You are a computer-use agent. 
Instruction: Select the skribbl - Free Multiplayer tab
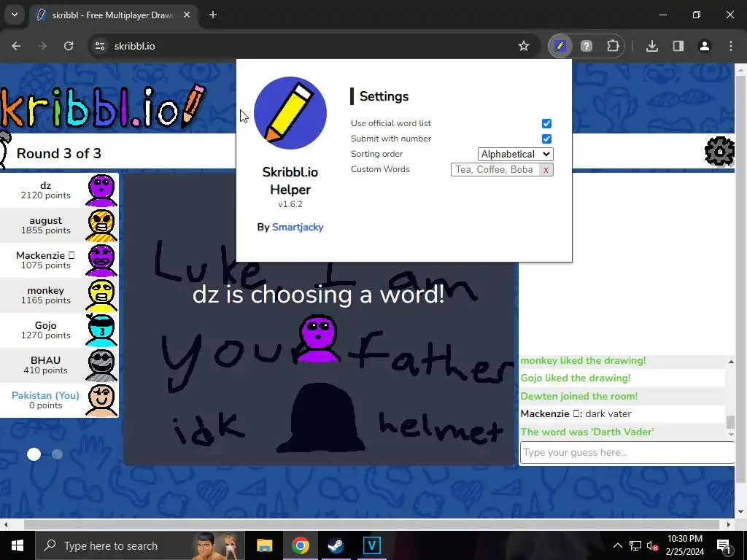pyautogui.click(x=113, y=15)
